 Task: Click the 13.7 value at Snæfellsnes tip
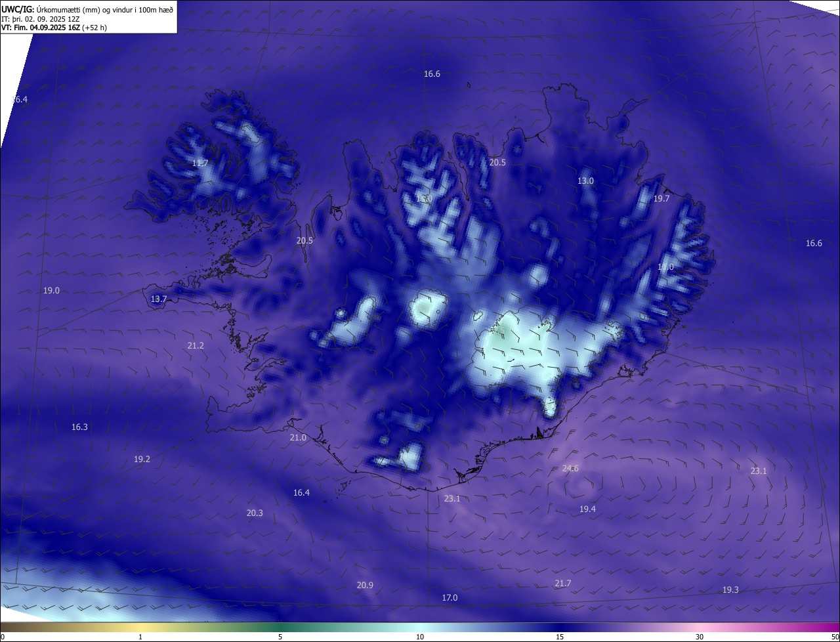click(x=159, y=299)
